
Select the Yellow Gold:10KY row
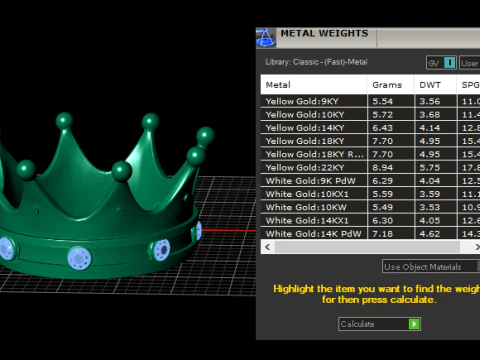click(370, 114)
